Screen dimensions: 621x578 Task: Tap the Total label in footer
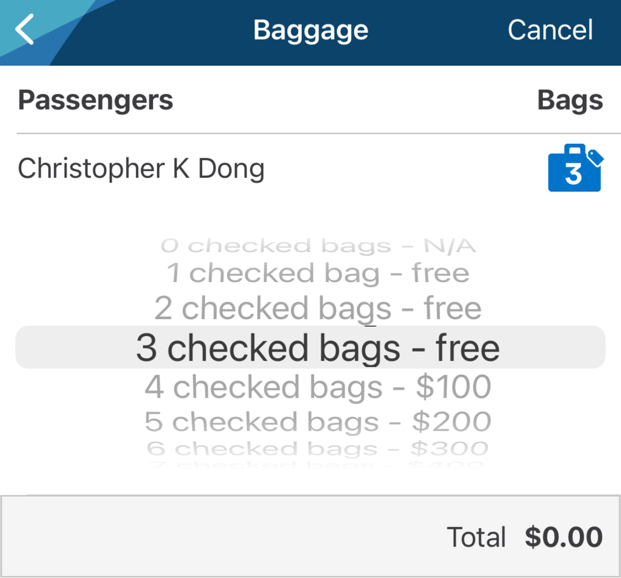click(477, 537)
